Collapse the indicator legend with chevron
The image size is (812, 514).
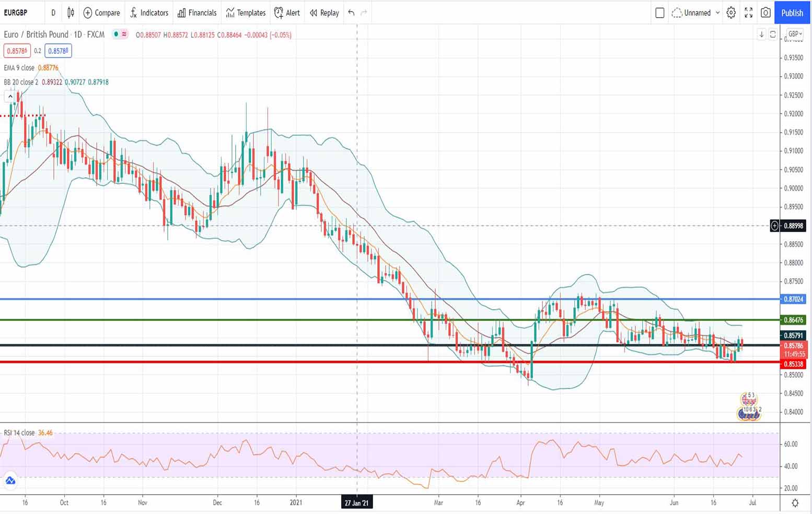click(10, 96)
